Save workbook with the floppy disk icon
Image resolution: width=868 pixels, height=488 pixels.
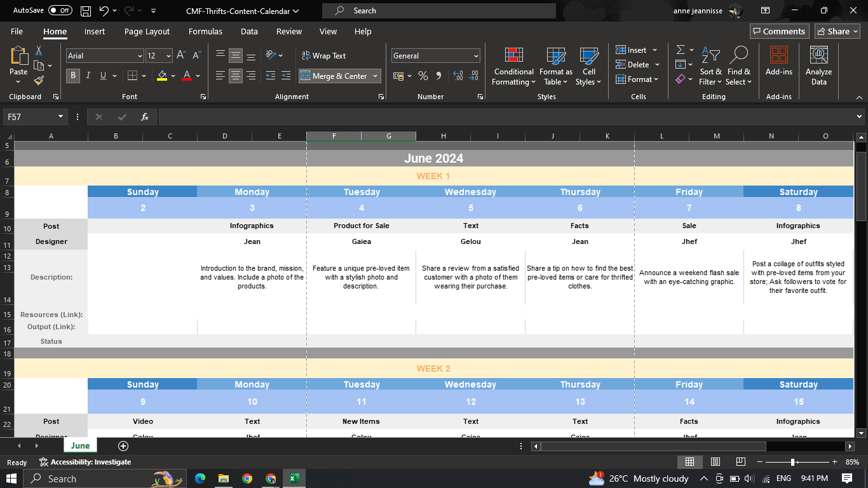(86, 11)
